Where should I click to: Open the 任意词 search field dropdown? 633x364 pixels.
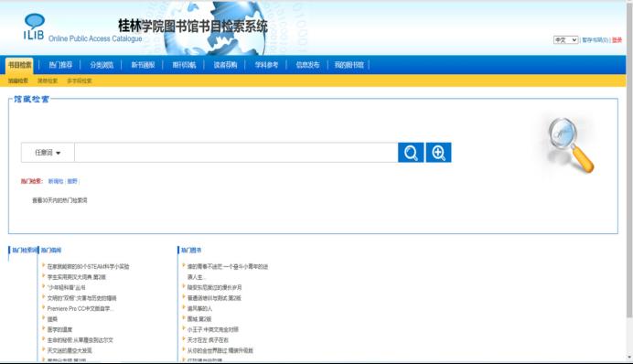[48, 153]
